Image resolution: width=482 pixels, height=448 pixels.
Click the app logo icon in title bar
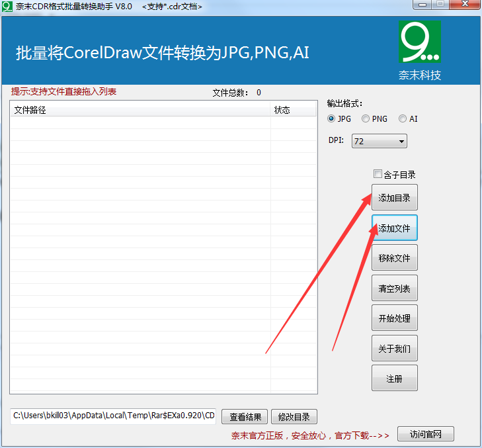[7, 7]
